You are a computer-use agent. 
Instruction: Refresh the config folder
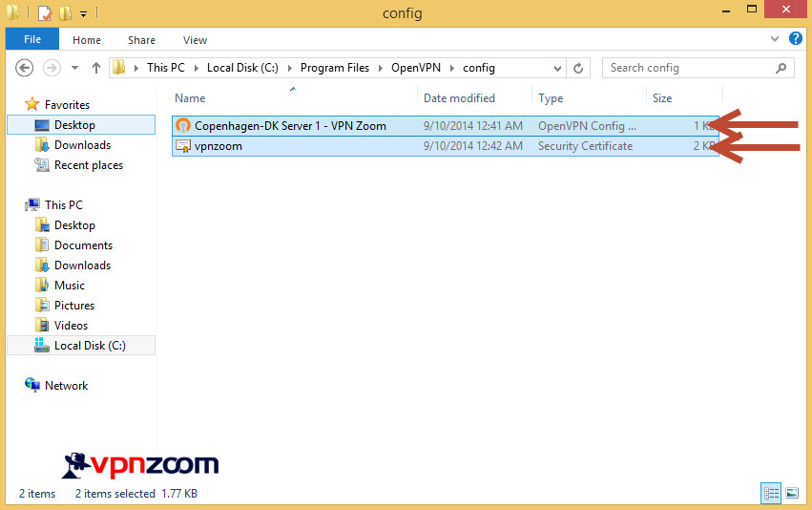tap(578, 68)
